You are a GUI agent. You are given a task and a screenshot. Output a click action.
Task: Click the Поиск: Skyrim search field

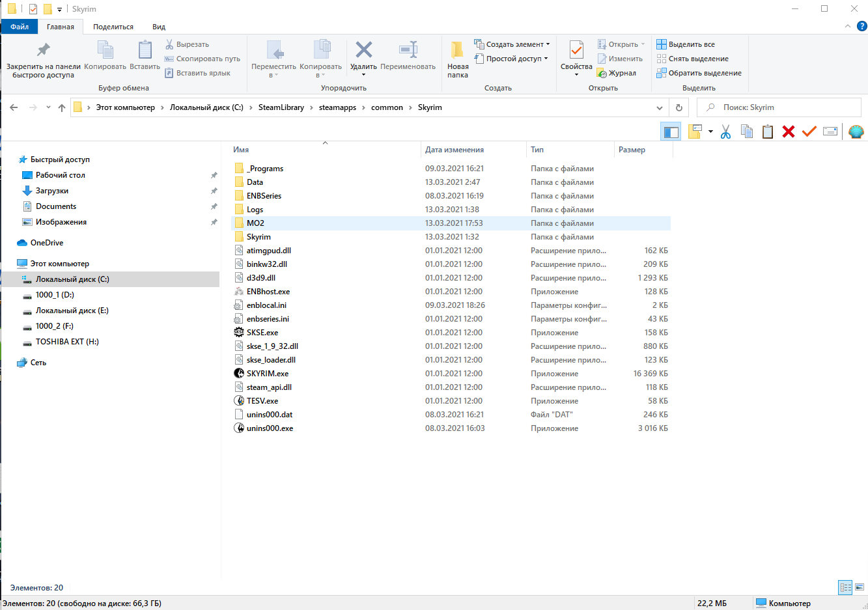point(779,107)
